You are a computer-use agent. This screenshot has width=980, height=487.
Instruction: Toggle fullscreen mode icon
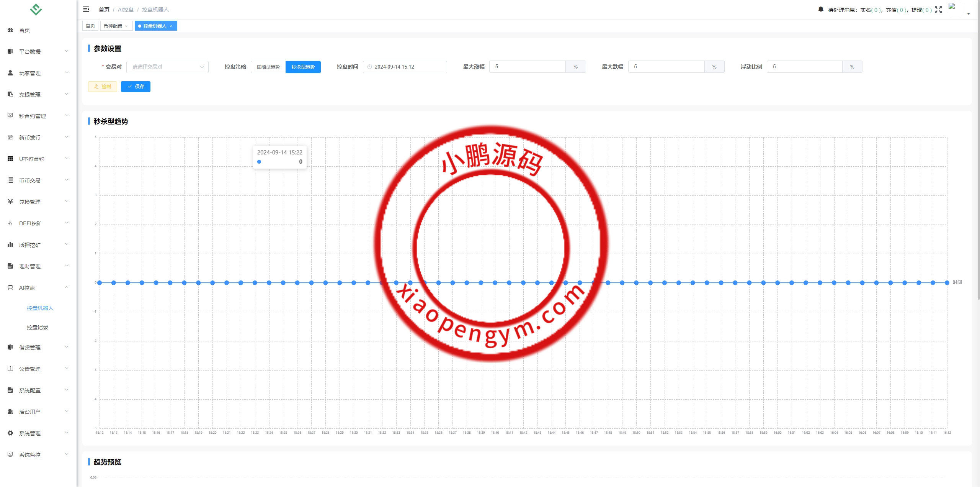point(938,10)
